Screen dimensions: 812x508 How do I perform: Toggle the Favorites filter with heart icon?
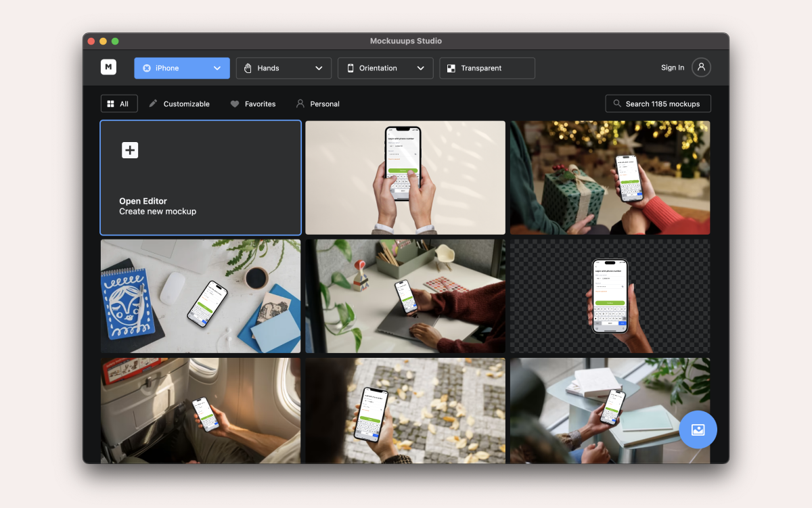coord(253,103)
